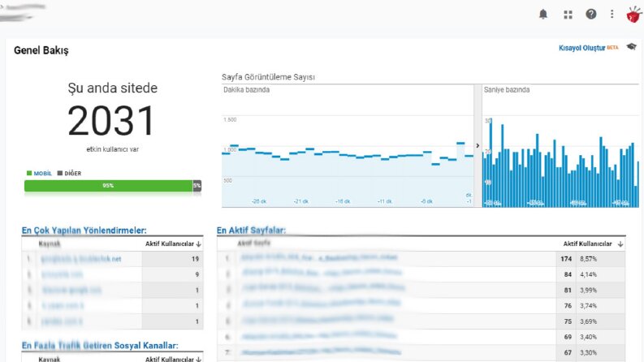Click the etkin kullanıcı var caption
This screenshot has height=362, width=644.
click(113, 149)
